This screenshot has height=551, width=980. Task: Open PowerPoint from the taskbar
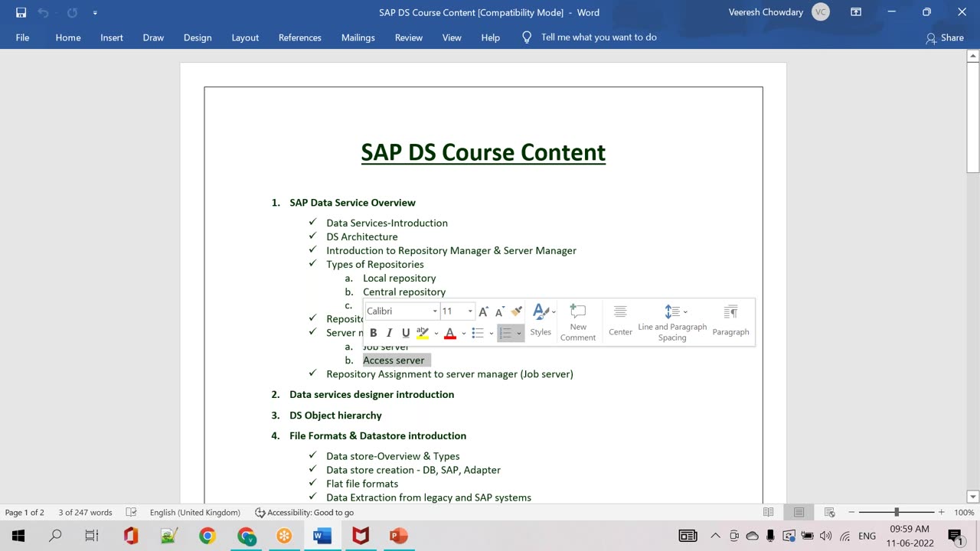(x=399, y=536)
